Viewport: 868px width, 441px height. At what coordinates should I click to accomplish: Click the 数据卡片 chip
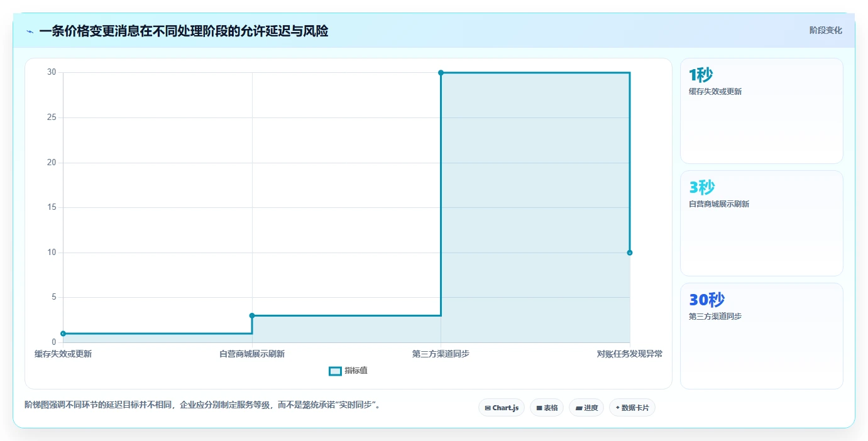(632, 408)
